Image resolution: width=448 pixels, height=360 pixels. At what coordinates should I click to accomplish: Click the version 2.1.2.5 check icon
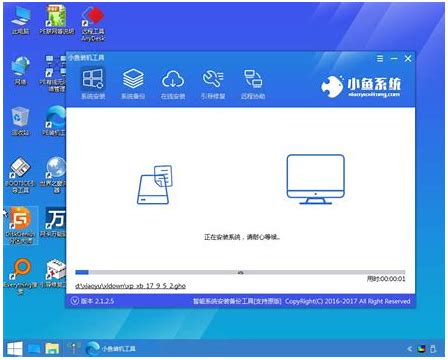pyautogui.click(x=74, y=301)
